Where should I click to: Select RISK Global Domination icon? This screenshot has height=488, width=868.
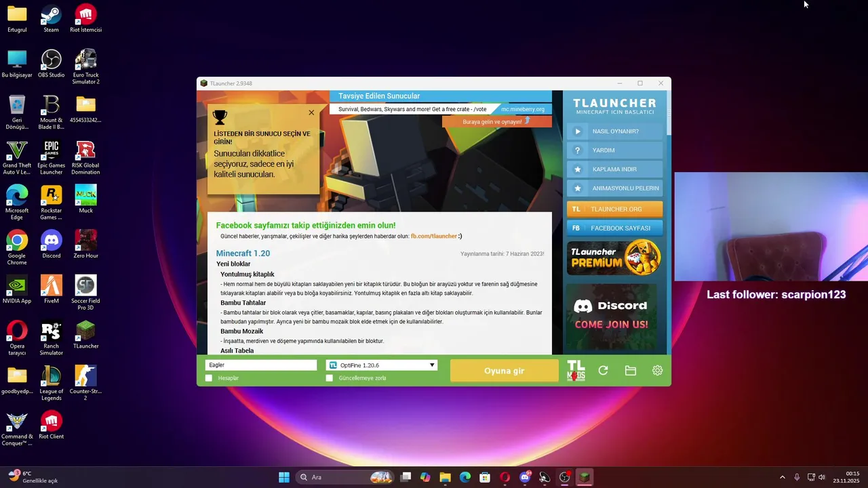[x=85, y=158]
